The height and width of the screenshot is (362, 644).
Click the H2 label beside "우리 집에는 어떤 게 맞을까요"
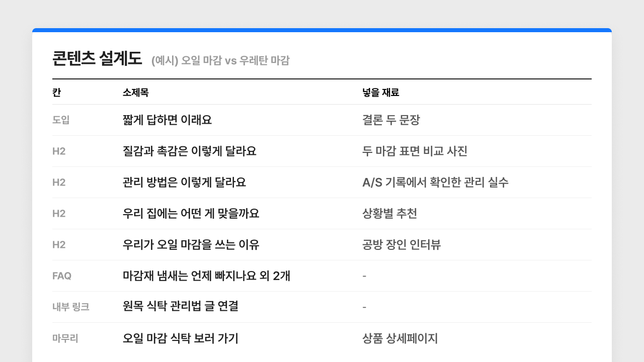[59, 214]
